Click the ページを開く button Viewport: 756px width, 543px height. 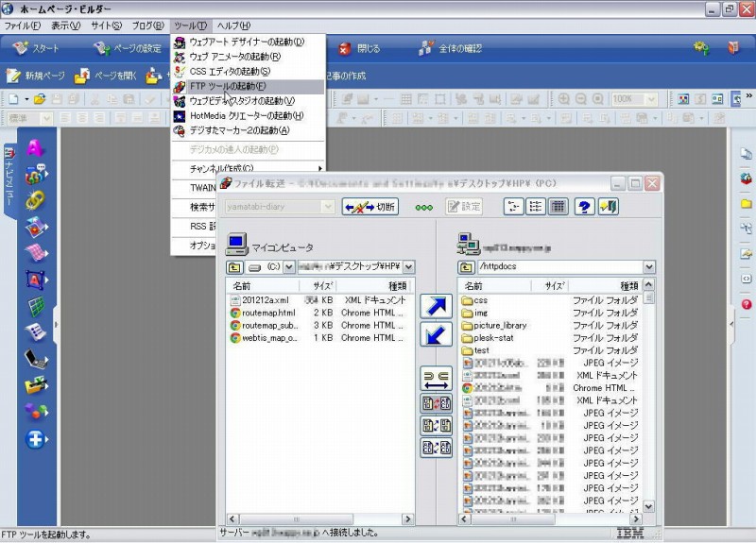[106, 76]
